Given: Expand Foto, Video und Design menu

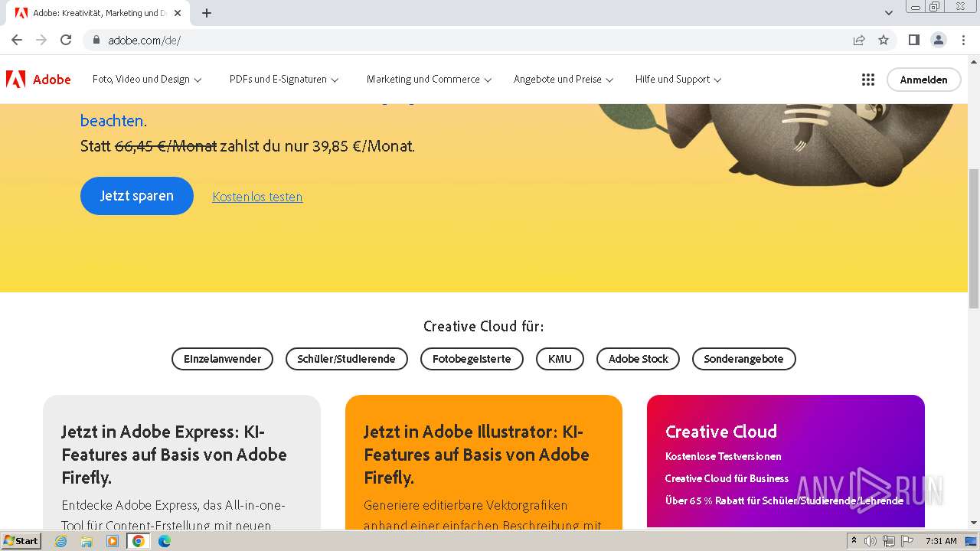Looking at the screenshot, I should tap(147, 80).
